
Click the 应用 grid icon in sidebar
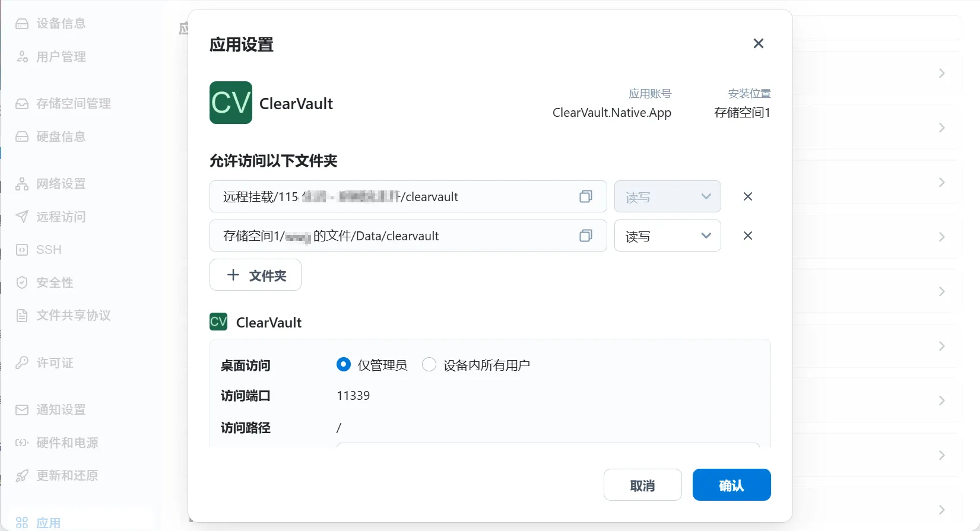point(22,523)
